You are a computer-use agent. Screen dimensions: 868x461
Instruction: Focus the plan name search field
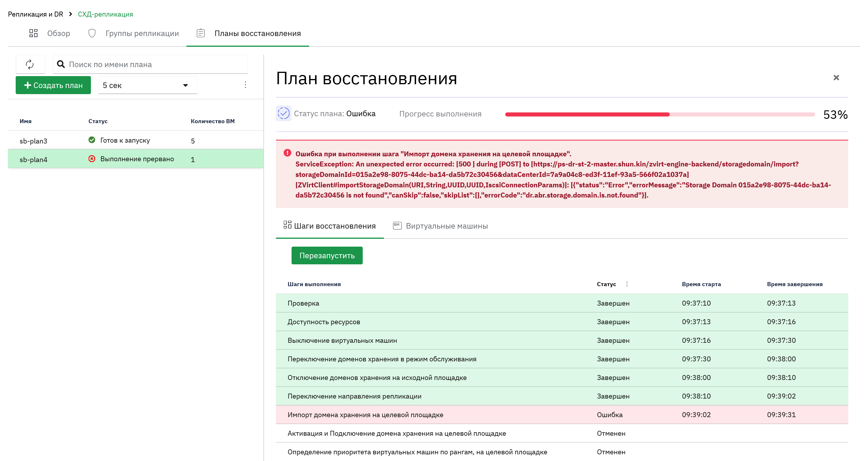[150, 64]
